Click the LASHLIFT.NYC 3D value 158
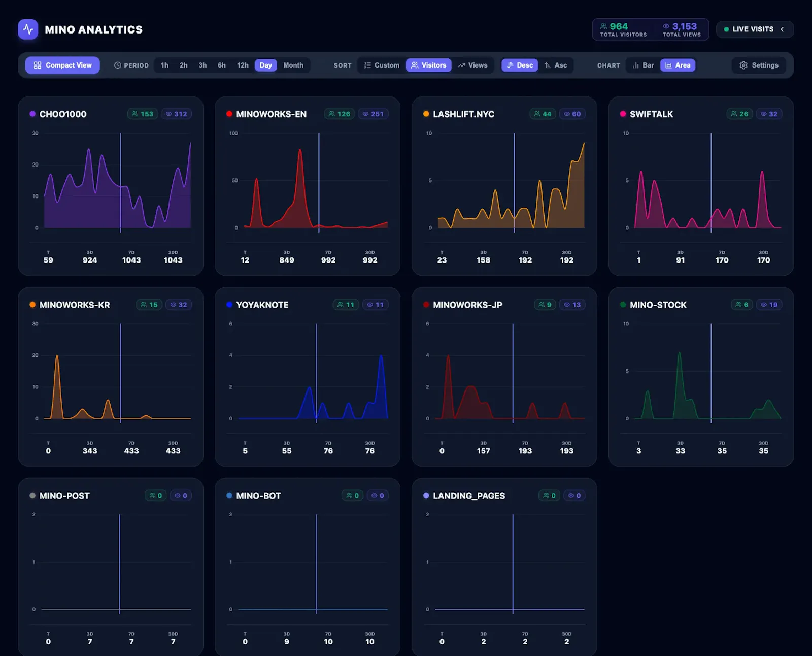This screenshot has height=656, width=812. pyautogui.click(x=484, y=260)
